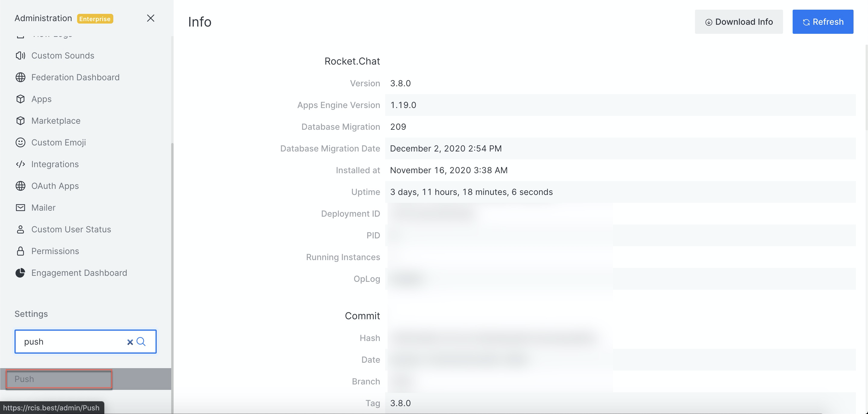This screenshot has width=868, height=414.
Task: Clear the settings search text
Action: coord(130,342)
